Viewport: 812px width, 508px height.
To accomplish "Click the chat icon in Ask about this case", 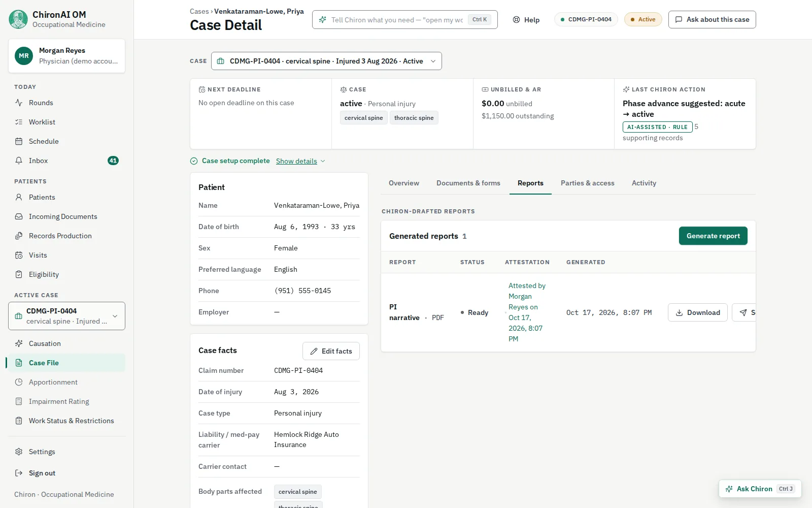I will click(x=679, y=19).
